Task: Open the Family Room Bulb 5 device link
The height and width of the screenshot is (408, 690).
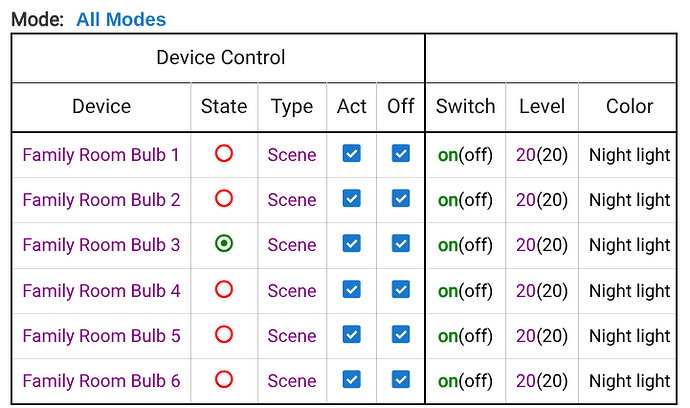Action: 101,336
